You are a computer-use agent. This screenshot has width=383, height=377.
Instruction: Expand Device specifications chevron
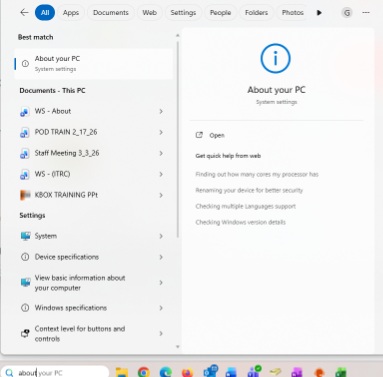(x=161, y=257)
